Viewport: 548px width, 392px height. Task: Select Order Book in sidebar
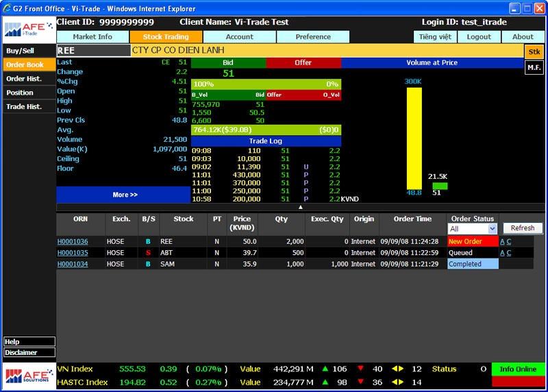pos(29,64)
